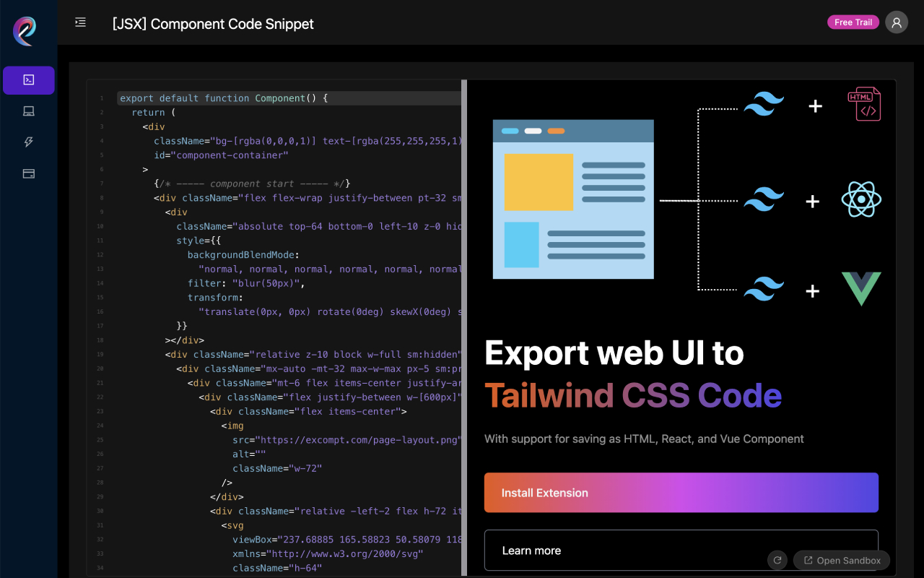924x578 pixels.
Task: Select the [JSX] Component Code Snippet title tab
Action: 213,24
